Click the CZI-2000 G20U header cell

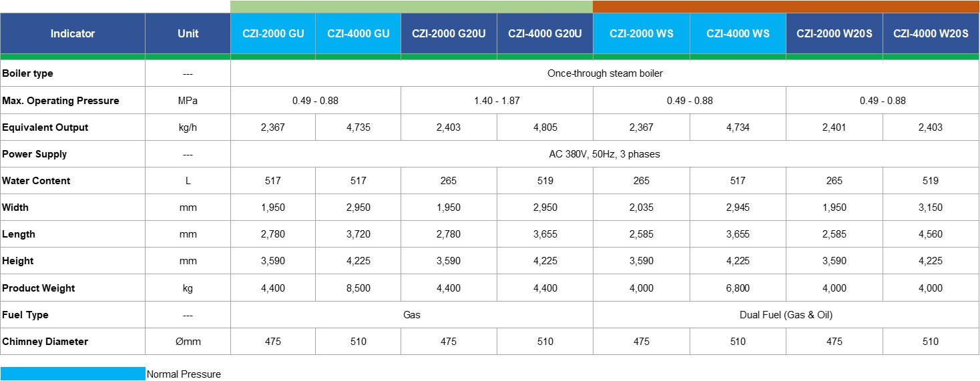click(x=449, y=33)
